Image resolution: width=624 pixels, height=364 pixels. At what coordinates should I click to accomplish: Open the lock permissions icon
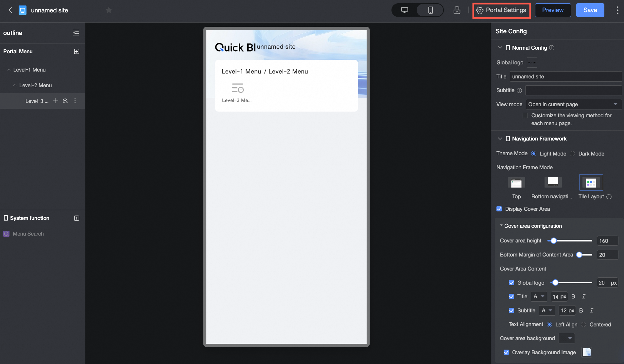click(x=457, y=10)
